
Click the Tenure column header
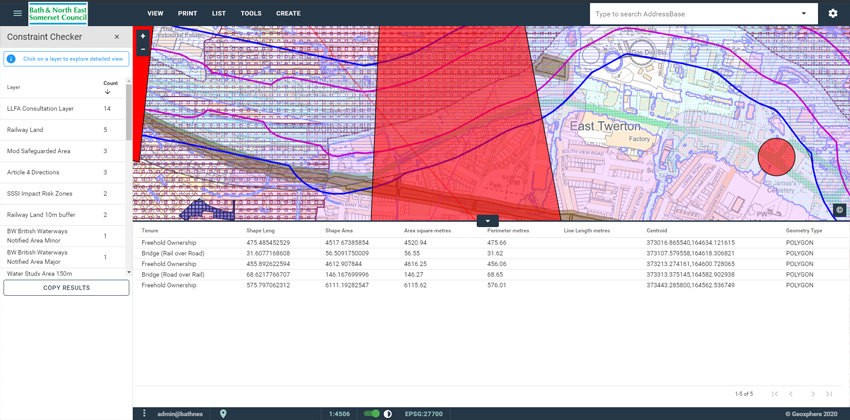150,231
